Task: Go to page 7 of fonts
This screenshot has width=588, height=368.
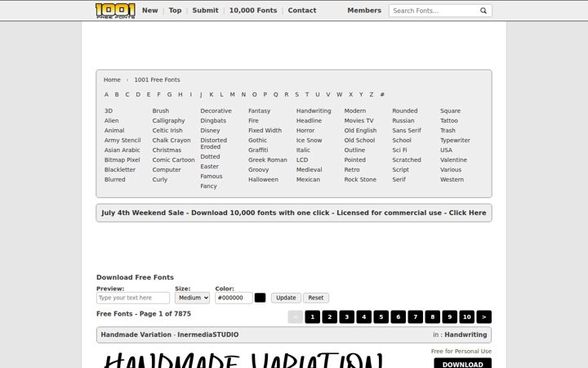Action: [415, 317]
